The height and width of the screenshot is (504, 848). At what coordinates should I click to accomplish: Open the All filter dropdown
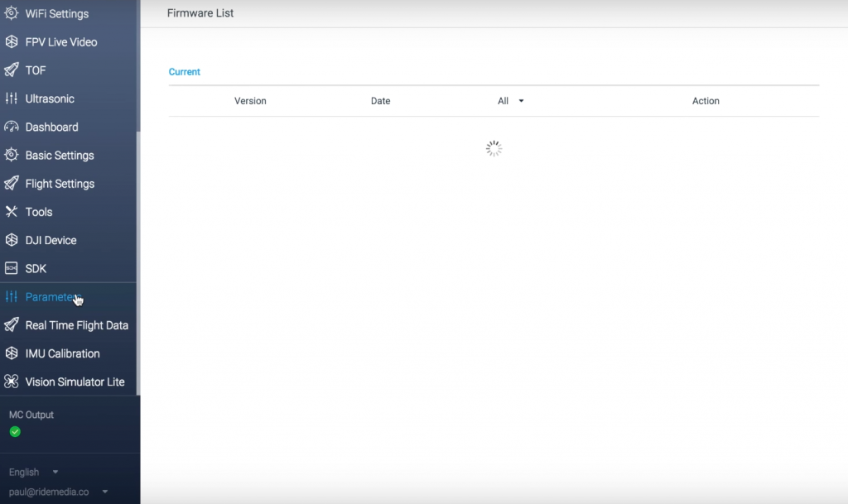click(x=511, y=101)
